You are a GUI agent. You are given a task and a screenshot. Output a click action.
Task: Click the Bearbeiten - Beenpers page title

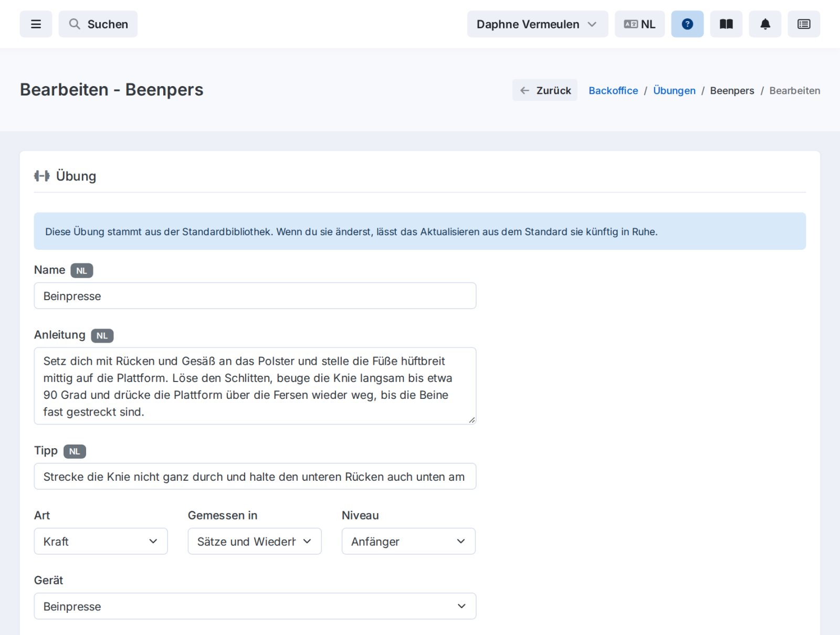click(x=112, y=90)
